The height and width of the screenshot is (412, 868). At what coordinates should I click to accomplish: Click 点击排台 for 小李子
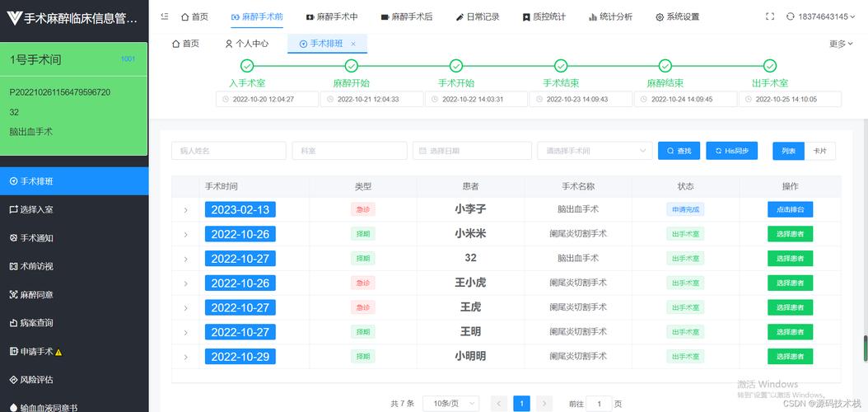(x=790, y=209)
